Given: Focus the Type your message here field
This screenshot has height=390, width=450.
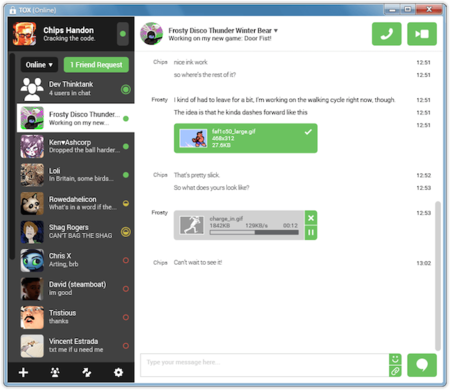Looking at the screenshot, I should pos(265,365).
